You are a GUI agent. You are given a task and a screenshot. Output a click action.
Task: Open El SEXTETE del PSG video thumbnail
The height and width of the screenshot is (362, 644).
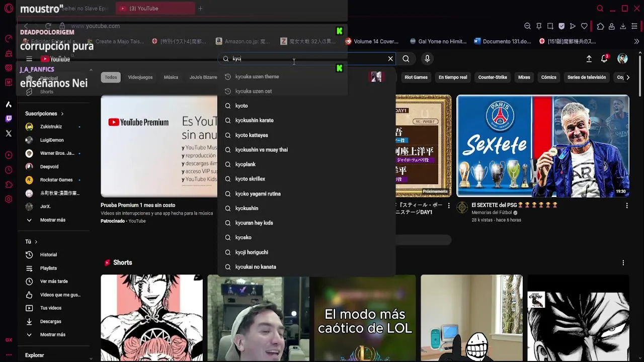543,146
